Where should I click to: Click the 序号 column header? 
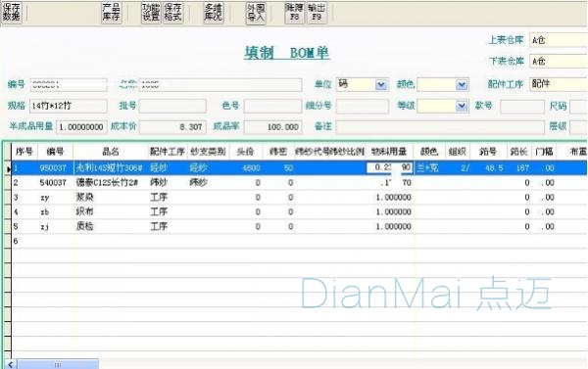click(x=24, y=152)
